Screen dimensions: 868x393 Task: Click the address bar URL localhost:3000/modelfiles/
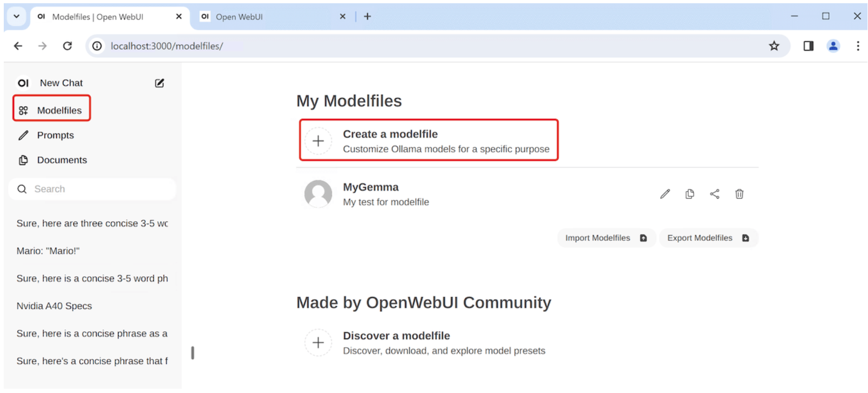tap(167, 46)
